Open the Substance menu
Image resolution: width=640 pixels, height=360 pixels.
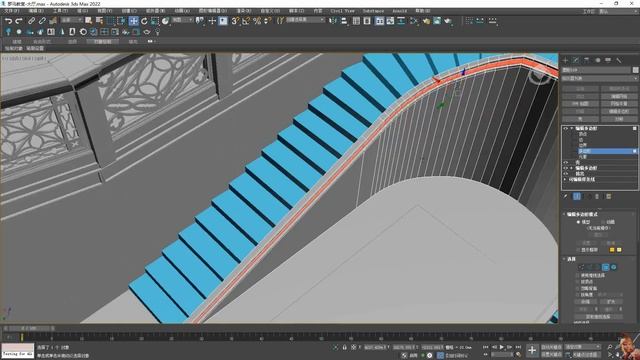coord(373,11)
